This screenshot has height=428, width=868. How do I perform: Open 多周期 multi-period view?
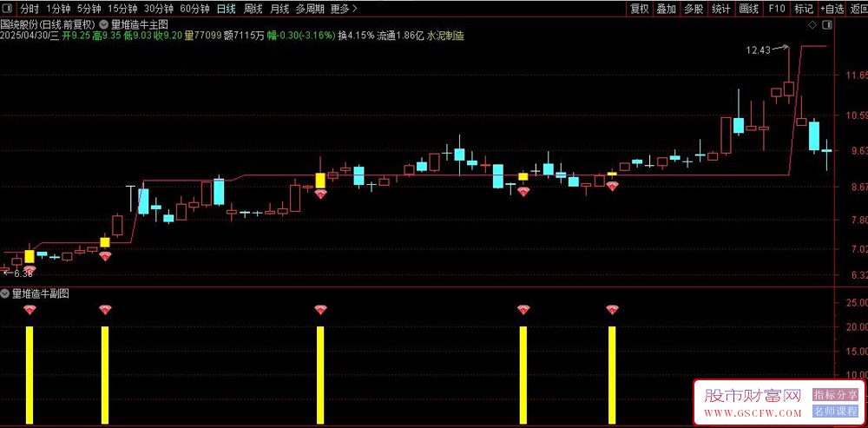310,9
